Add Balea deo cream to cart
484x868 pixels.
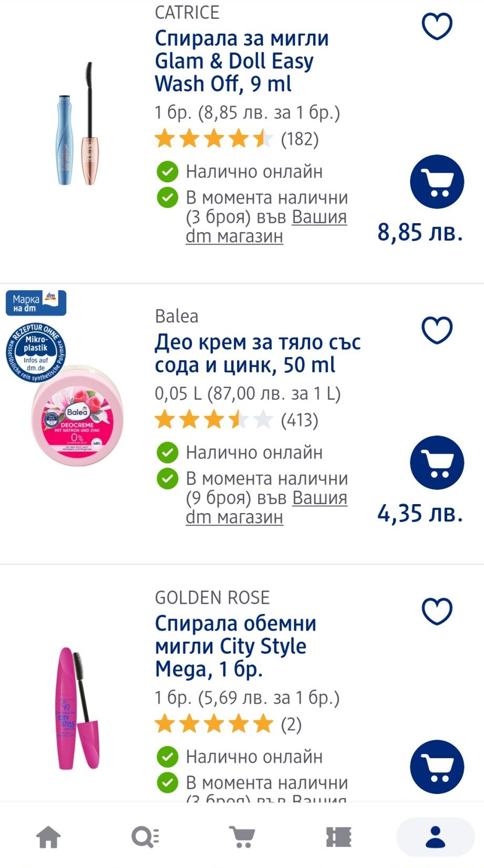point(437,463)
